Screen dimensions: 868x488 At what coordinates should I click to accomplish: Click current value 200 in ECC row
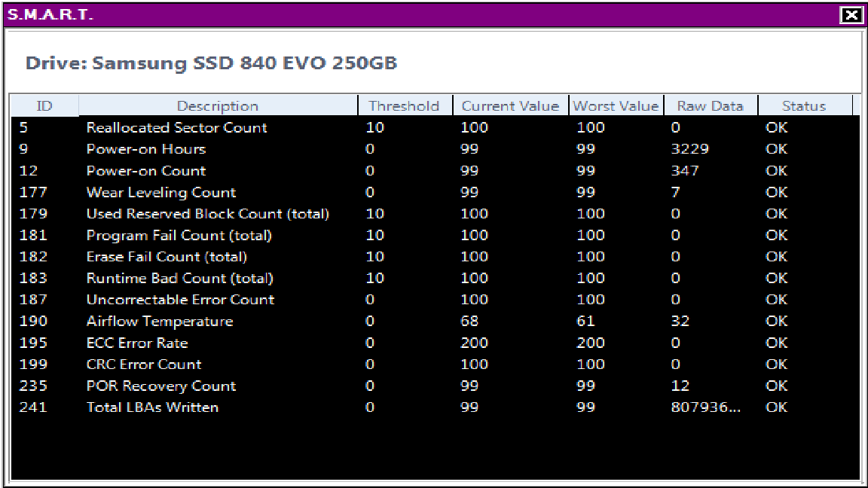click(x=475, y=343)
